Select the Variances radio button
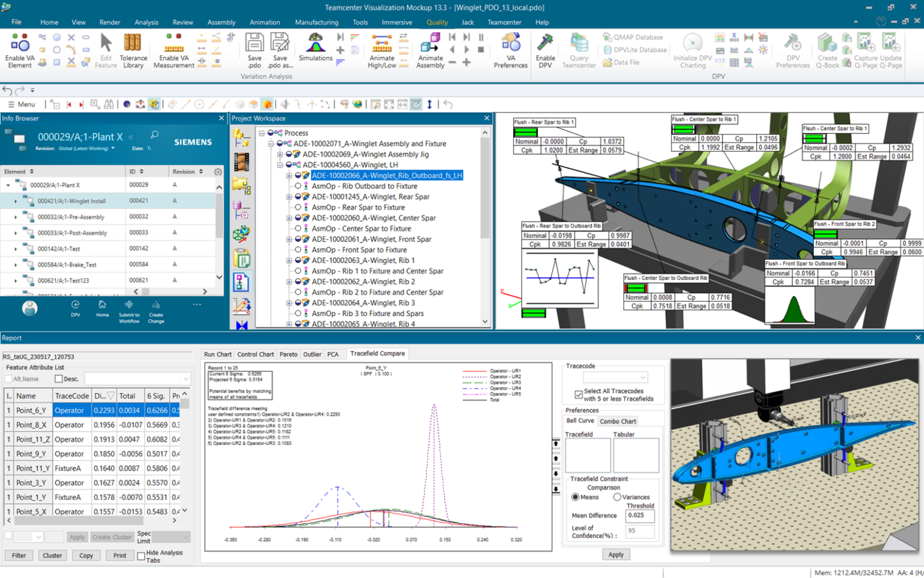This screenshot has height=578, width=924. (617, 497)
